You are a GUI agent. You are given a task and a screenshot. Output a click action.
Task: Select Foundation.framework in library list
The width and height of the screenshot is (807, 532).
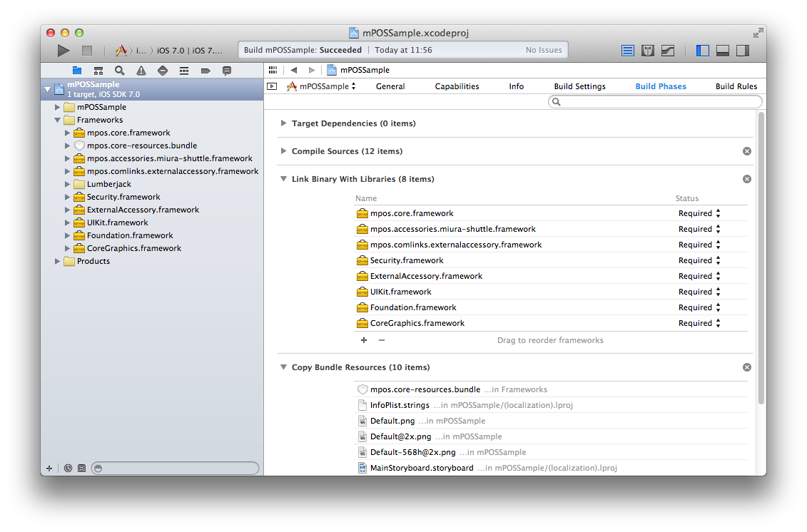[551, 307]
